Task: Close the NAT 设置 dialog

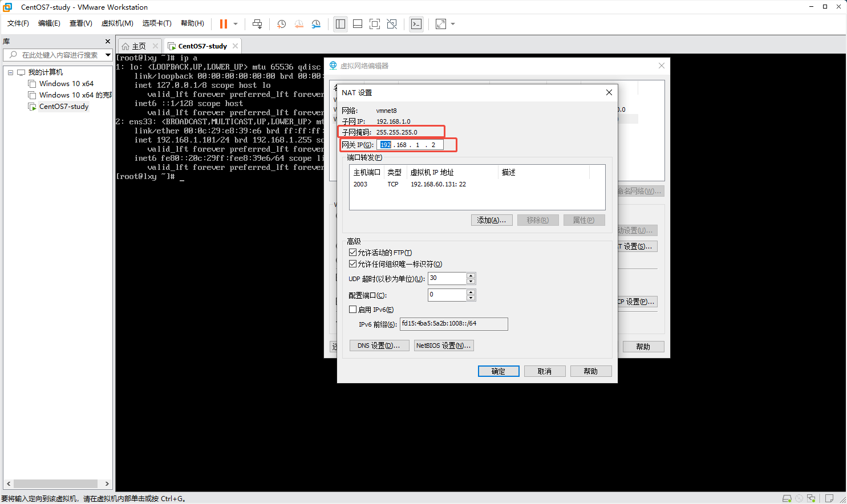Action: coord(609,92)
